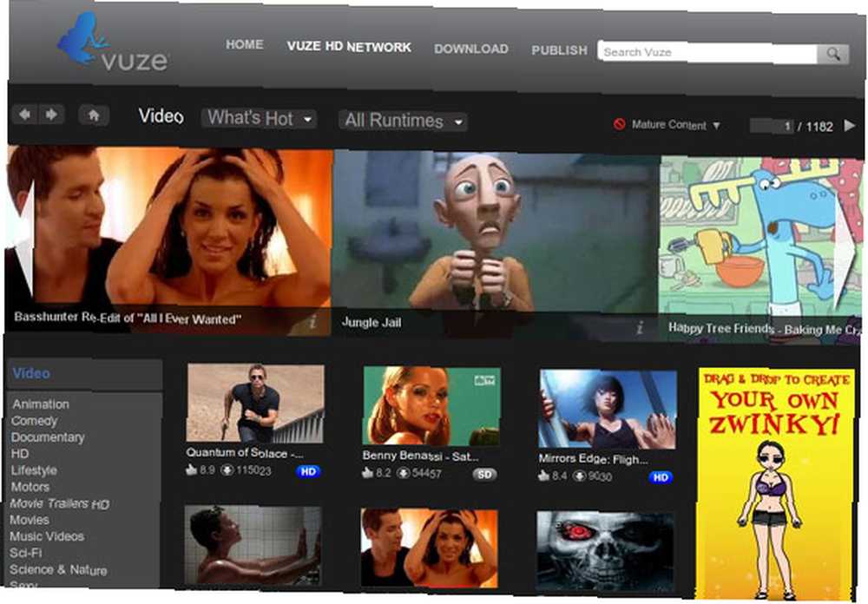Screen dimensions: 868x604
Task: Click download count icon under Quantum of Solace
Action: [227, 470]
